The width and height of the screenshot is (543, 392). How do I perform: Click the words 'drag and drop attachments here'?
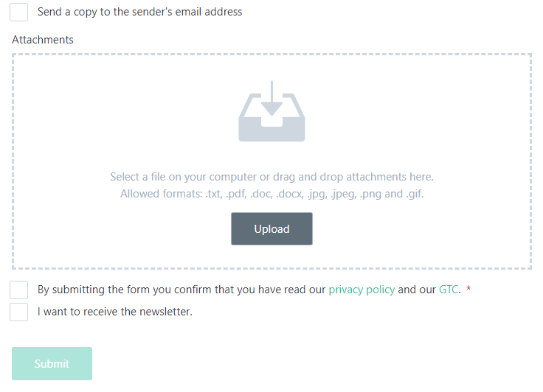[x=353, y=177]
